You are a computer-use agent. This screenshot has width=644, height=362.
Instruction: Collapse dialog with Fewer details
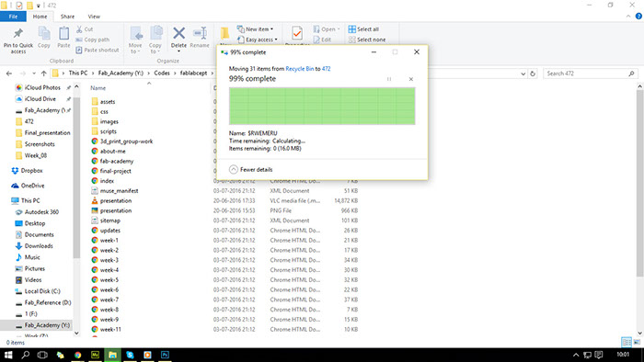point(251,169)
